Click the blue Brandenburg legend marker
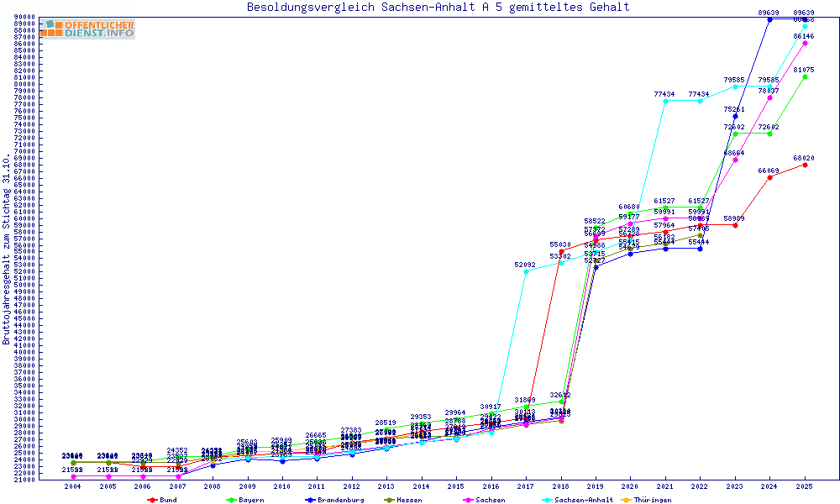The image size is (840, 504). (x=310, y=500)
